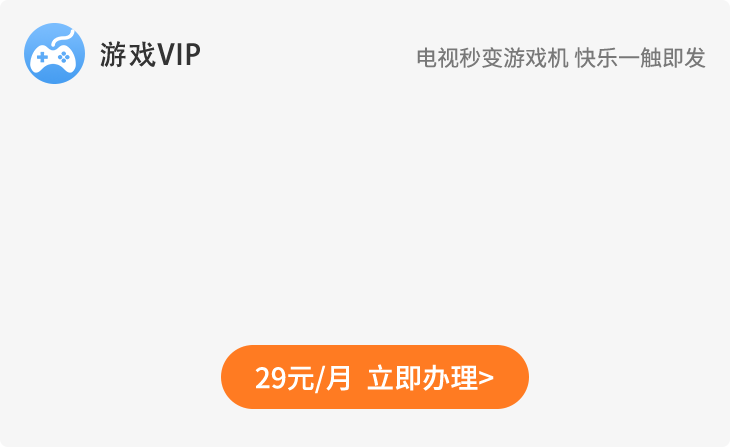
Task: Click the 发 character ending the slogan
Action: [x=695, y=58]
